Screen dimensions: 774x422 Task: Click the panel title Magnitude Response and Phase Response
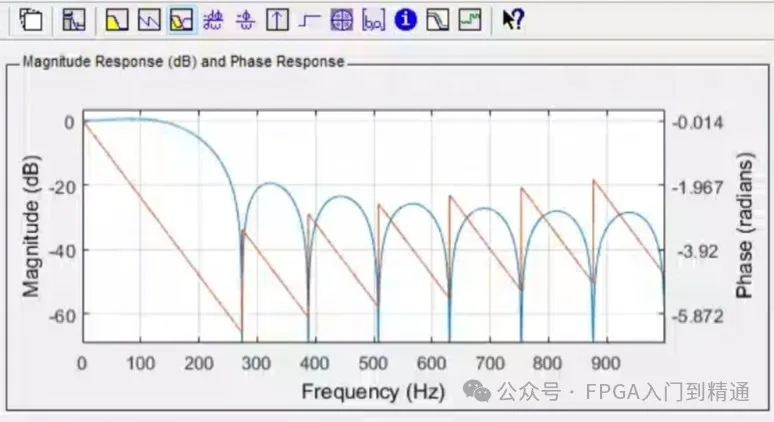point(180,62)
